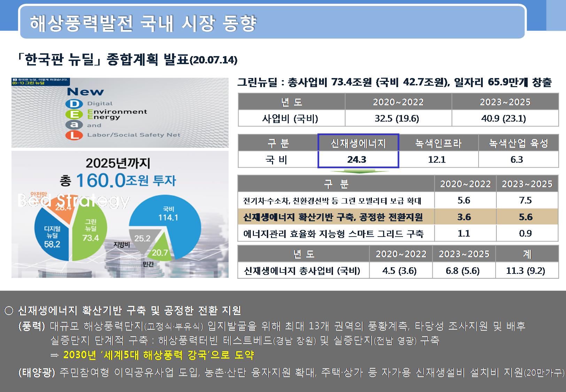Click the 실증단지 단계적 구축 text line
Viewport: 566px width, 392px height.
[245, 340]
